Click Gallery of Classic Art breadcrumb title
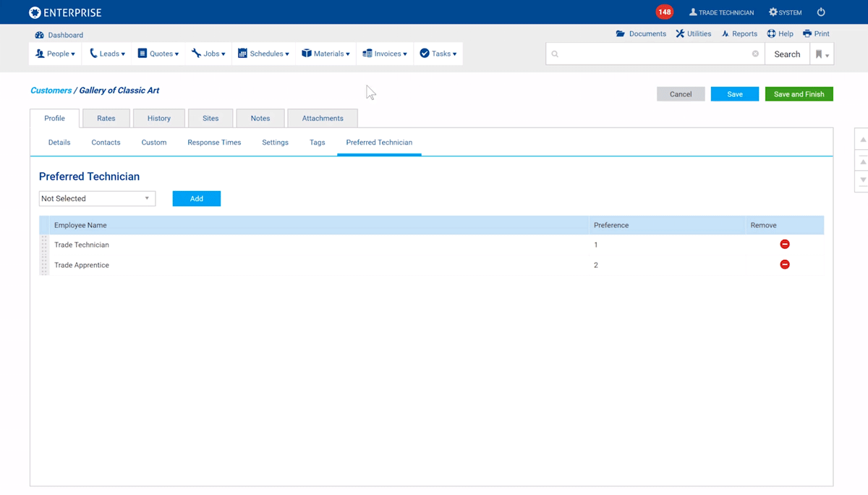The width and height of the screenshot is (868, 495). (119, 90)
